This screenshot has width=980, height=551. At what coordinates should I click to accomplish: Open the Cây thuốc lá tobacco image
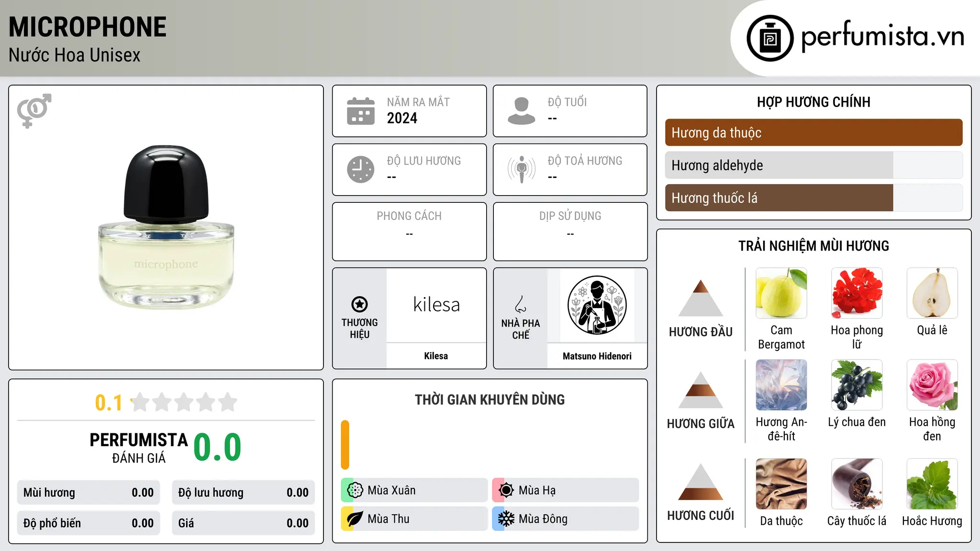click(857, 484)
